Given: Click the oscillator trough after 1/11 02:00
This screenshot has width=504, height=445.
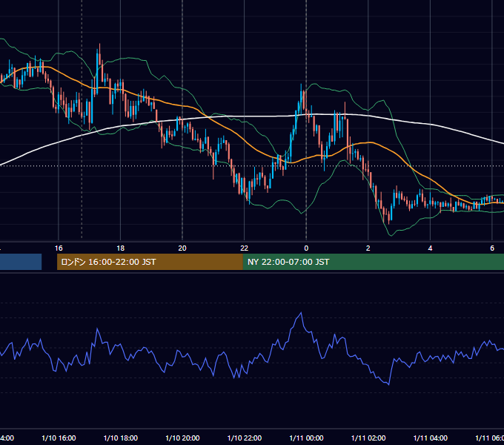Looking at the screenshot, I should [389, 384].
